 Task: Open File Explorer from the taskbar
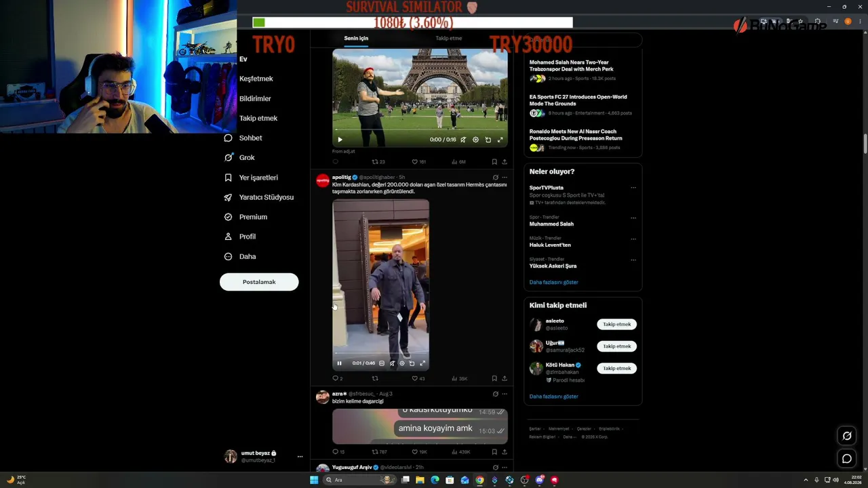pyautogui.click(x=420, y=480)
